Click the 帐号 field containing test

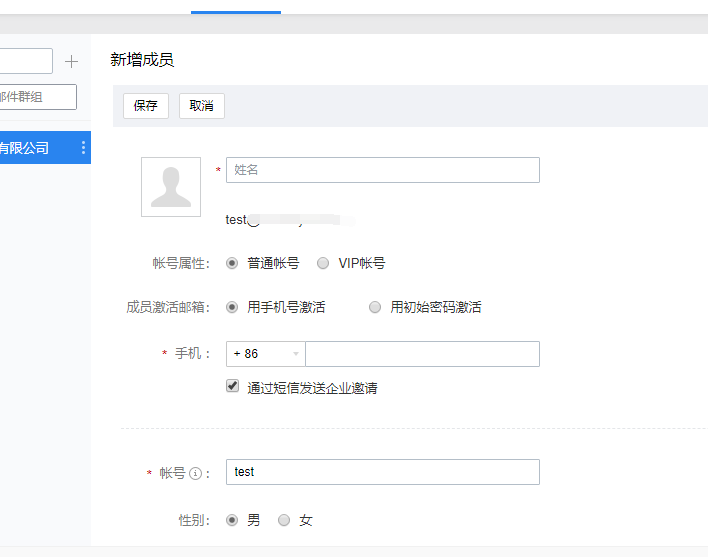382,472
